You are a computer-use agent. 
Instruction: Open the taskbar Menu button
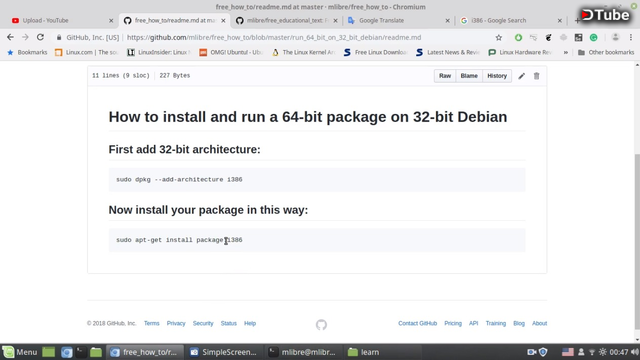pos(20,352)
